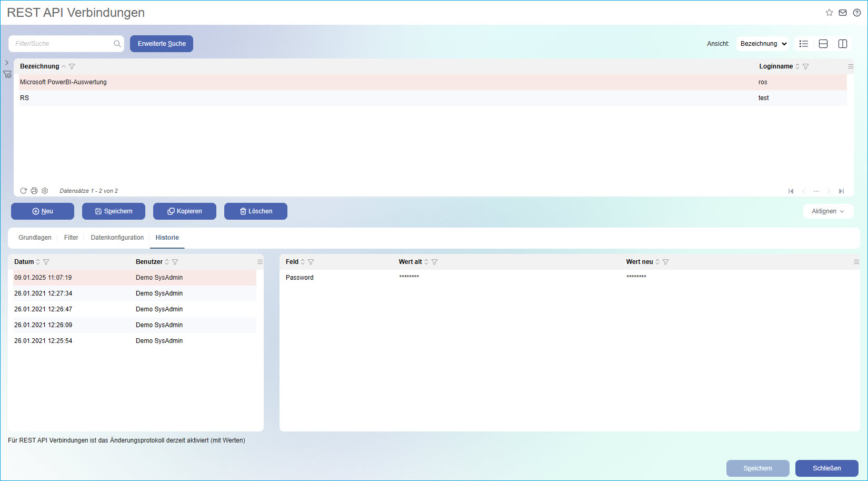Filter the Bezeichnung column

coord(72,66)
